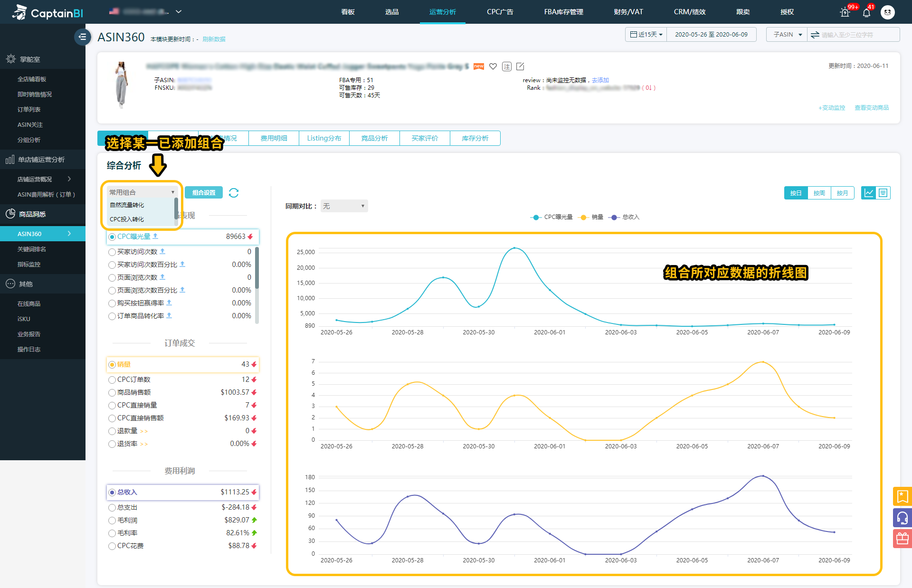Image resolution: width=912 pixels, height=588 pixels.
Task: Switch to table list view icon
Action: click(x=883, y=193)
